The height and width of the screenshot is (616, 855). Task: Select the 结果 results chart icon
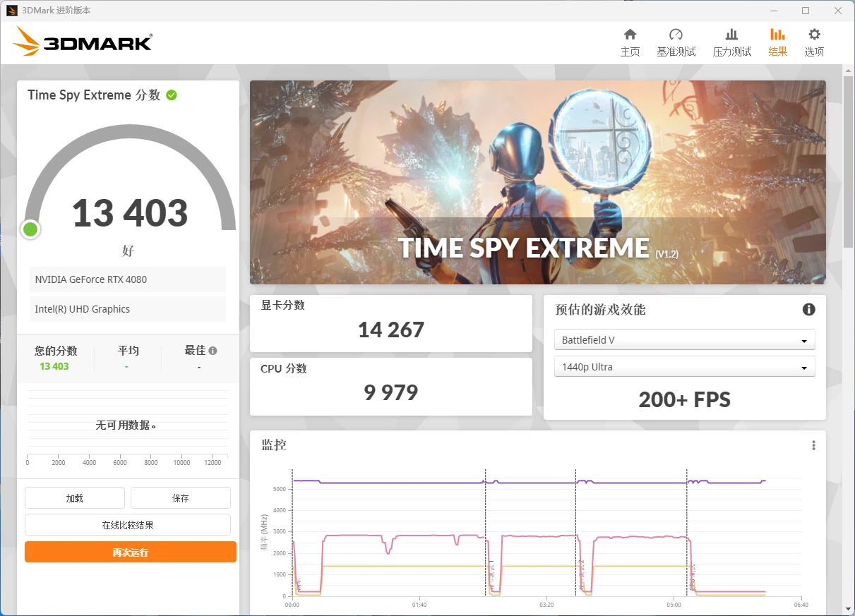pos(777,35)
